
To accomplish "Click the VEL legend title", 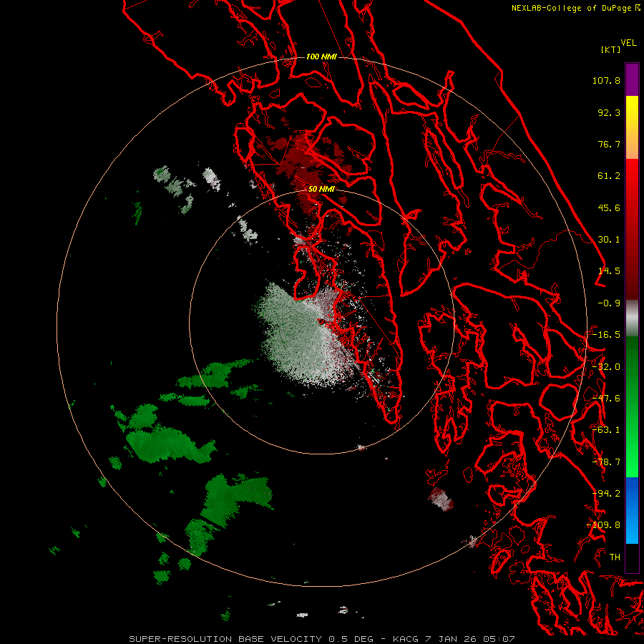I will point(628,43).
